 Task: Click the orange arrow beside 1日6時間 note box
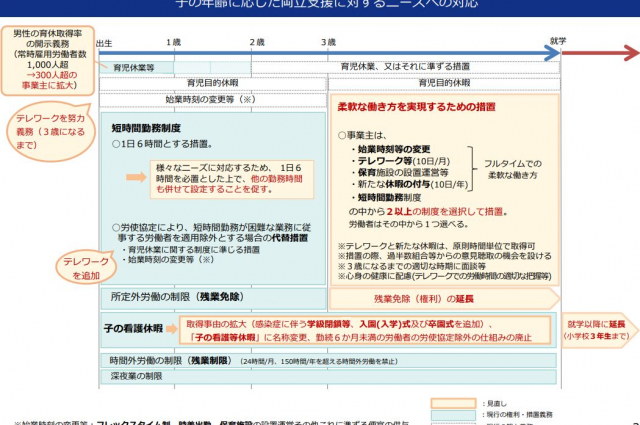click(136, 177)
